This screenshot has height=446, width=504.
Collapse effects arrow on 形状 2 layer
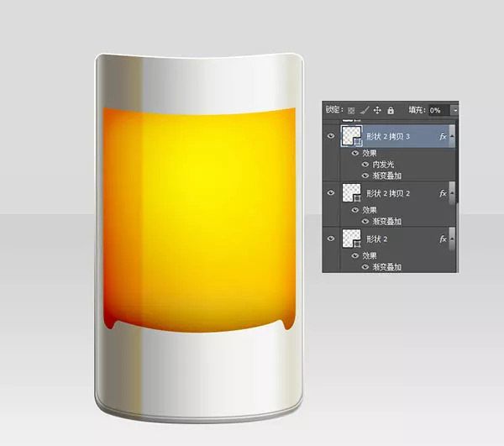tap(452, 239)
